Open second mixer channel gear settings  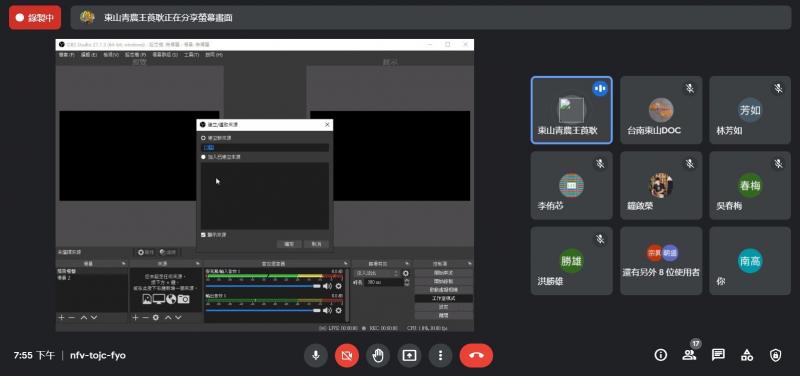pyautogui.click(x=338, y=310)
